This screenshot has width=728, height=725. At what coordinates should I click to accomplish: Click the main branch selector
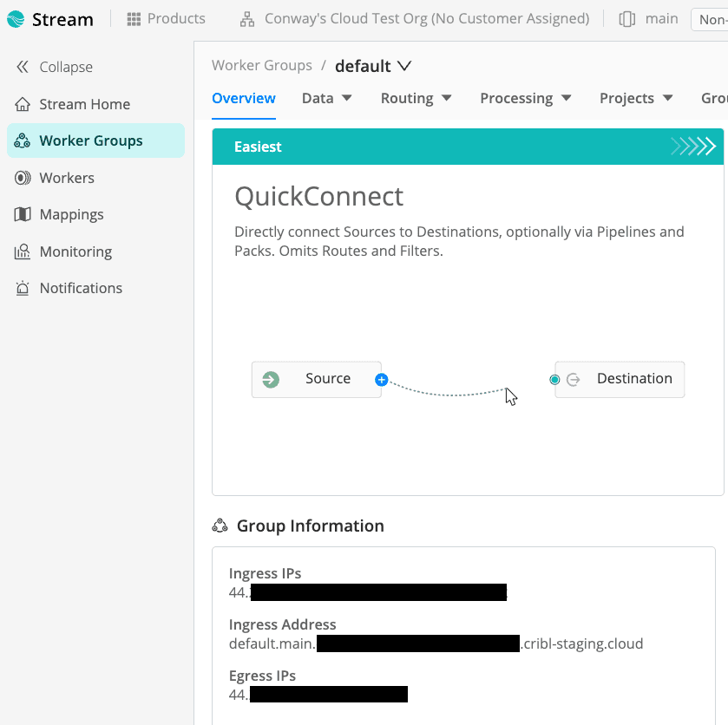tap(649, 18)
